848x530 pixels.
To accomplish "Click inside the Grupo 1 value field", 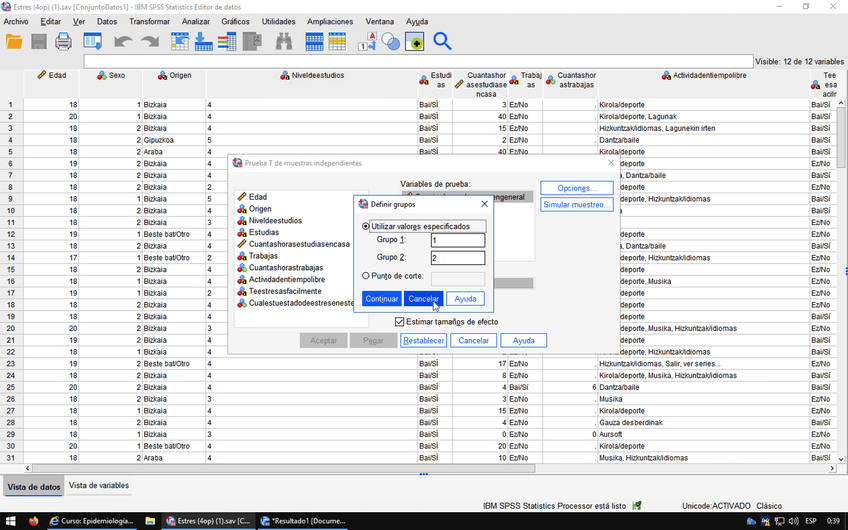I will point(457,241).
